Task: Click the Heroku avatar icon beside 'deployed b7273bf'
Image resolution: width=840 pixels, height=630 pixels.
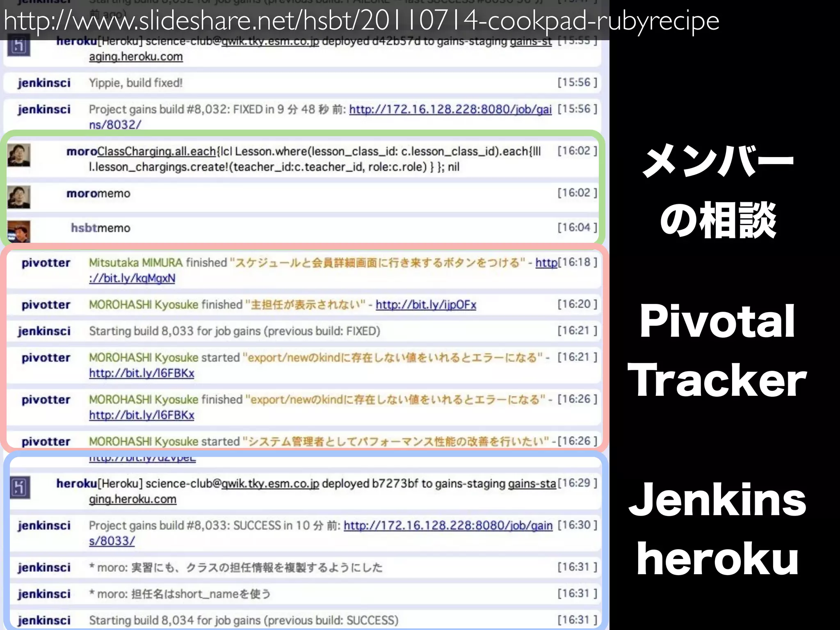Action: click(20, 488)
